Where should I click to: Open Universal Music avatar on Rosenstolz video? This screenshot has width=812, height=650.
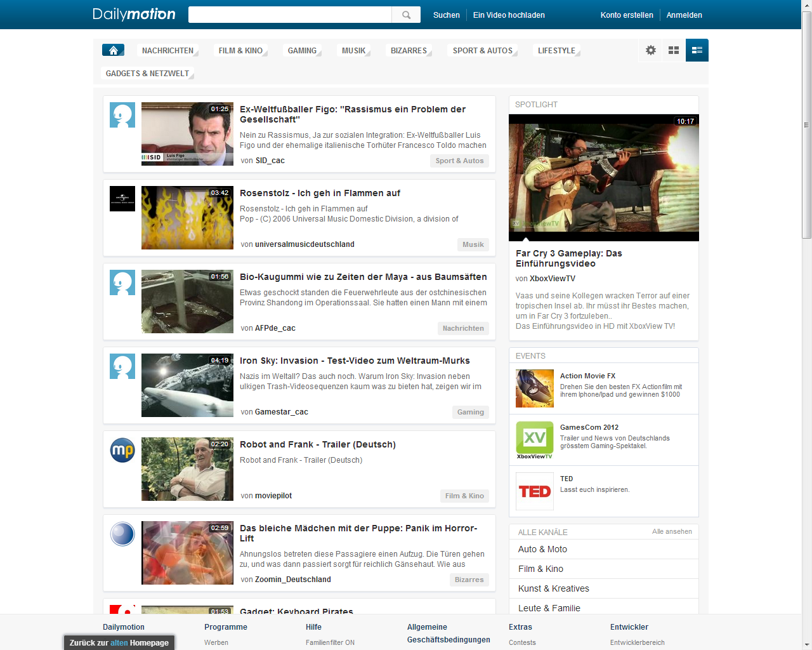pos(122,199)
